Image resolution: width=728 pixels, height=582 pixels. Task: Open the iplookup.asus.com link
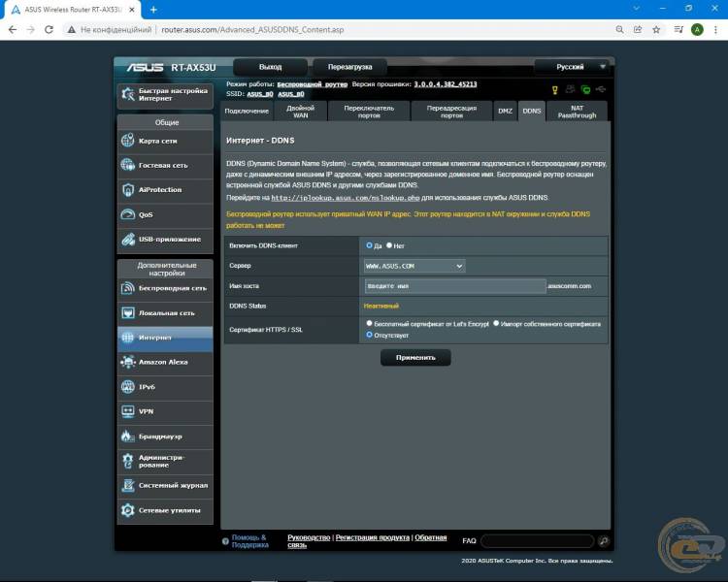tap(346, 198)
